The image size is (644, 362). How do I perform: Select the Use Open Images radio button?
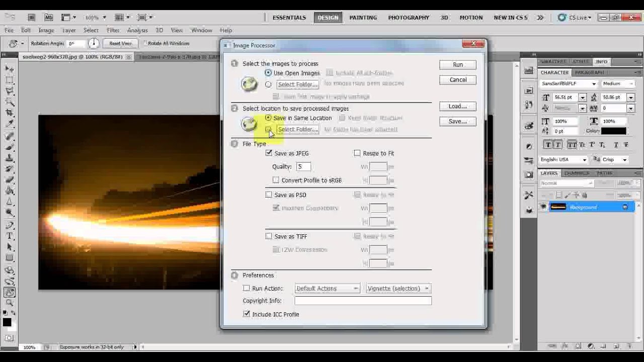tap(268, 73)
